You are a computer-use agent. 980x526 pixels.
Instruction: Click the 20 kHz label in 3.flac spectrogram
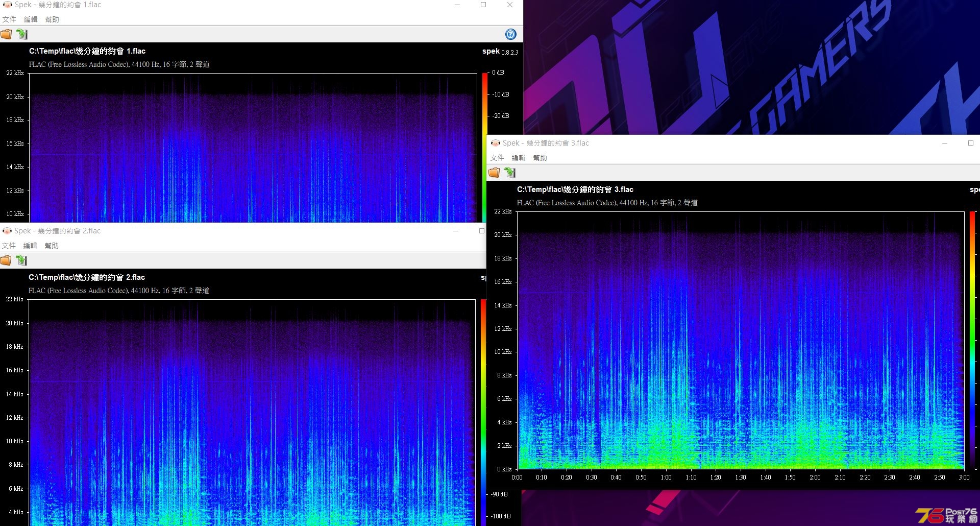click(x=503, y=235)
